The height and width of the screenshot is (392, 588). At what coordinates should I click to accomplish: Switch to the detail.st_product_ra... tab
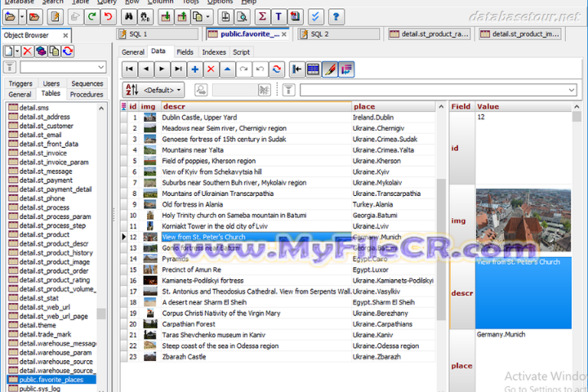(430, 34)
